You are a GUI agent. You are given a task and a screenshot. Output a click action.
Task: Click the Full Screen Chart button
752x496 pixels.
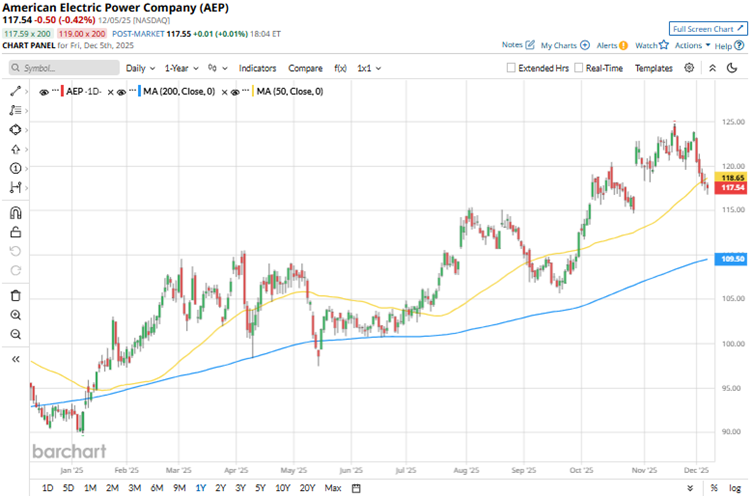(x=708, y=30)
